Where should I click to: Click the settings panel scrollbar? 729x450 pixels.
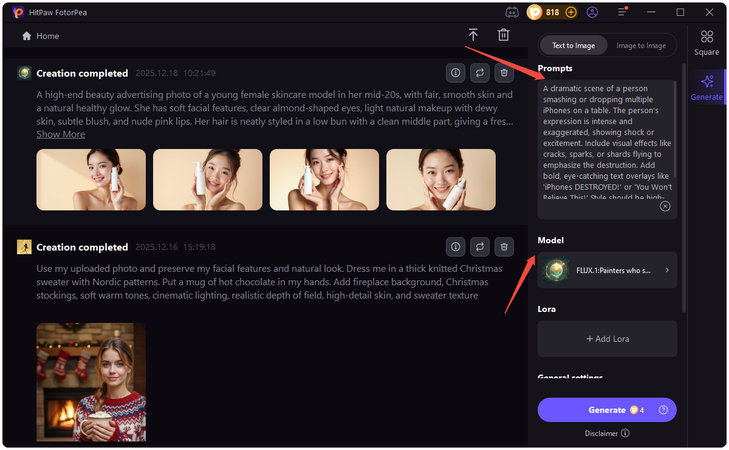pos(683,188)
